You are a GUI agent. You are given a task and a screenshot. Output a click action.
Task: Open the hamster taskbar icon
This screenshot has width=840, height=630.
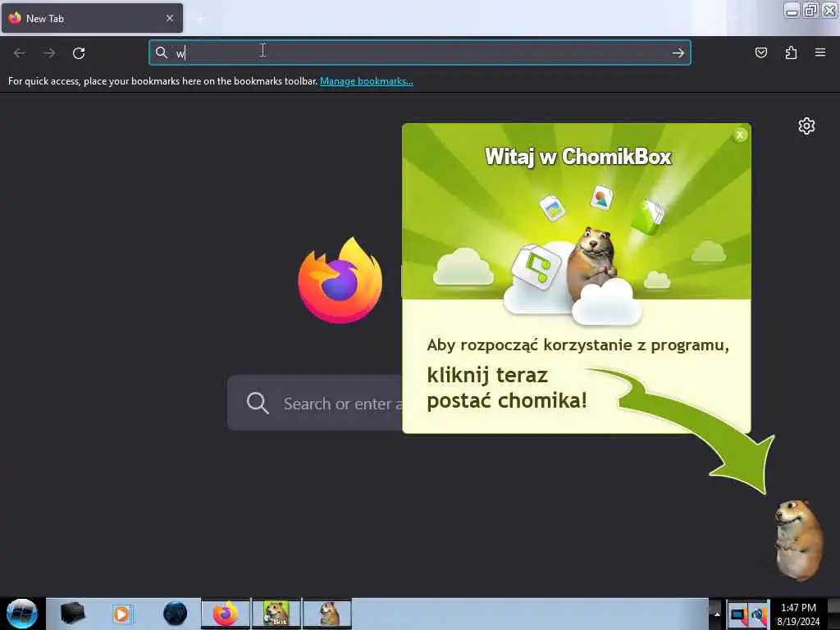(x=327, y=614)
